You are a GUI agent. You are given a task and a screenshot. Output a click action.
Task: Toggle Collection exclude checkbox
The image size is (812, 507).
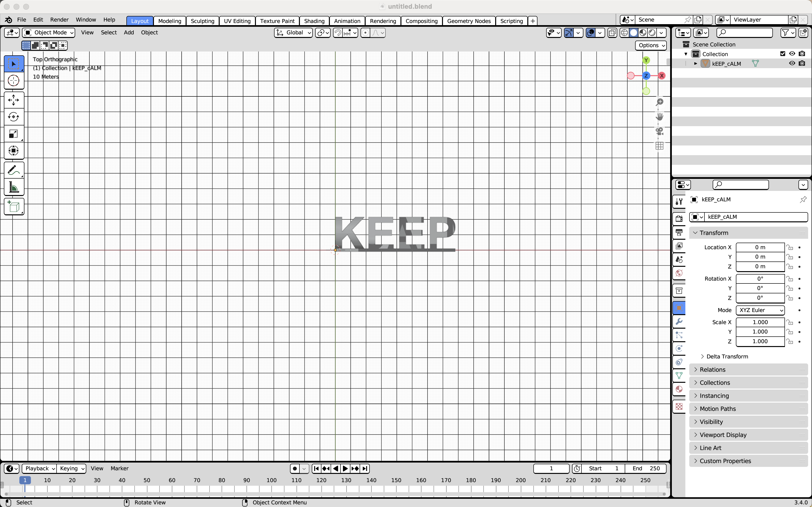tap(783, 54)
